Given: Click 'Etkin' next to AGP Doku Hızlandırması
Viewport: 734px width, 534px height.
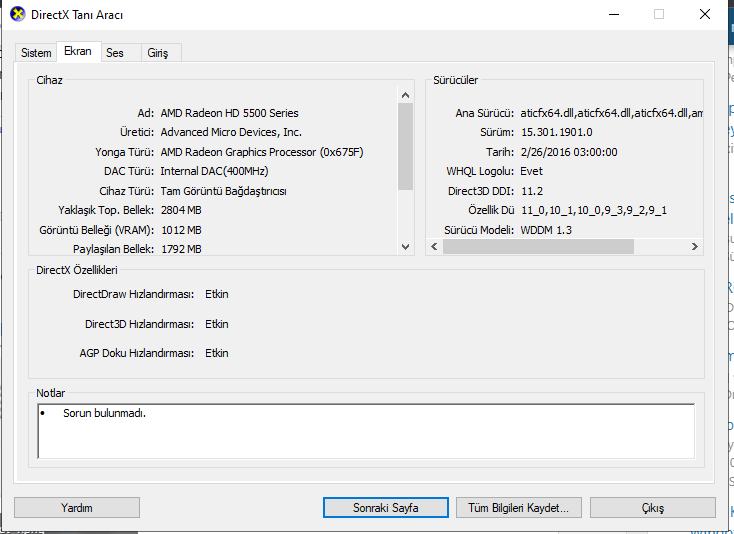Looking at the screenshot, I should [x=217, y=353].
